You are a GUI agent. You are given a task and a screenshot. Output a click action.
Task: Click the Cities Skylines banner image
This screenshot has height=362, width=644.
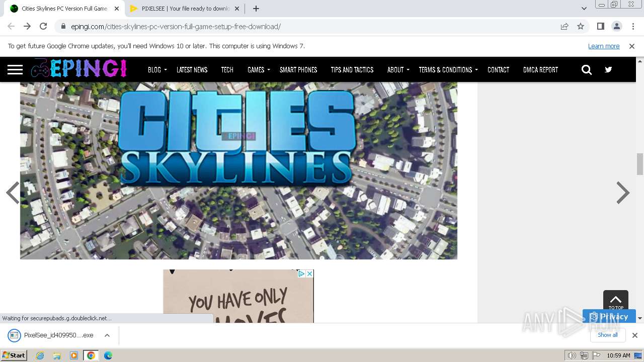tap(238, 170)
